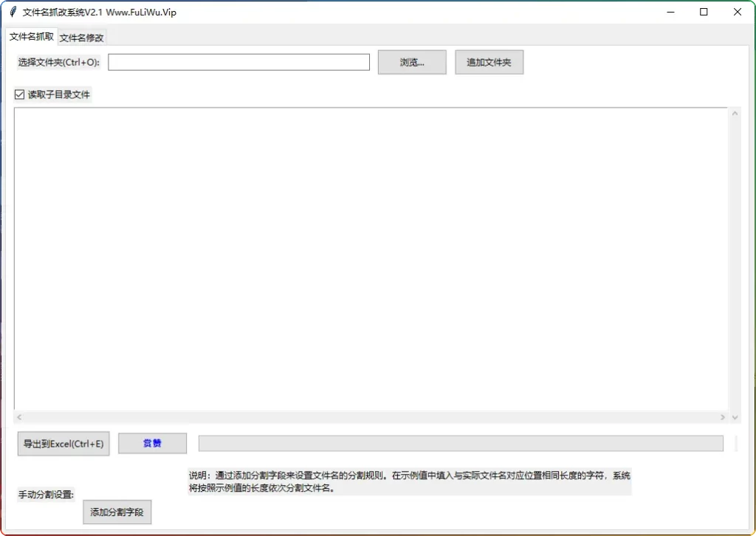Click the blue 赏赞 donate button
The width and height of the screenshot is (756, 536).
tap(152, 443)
